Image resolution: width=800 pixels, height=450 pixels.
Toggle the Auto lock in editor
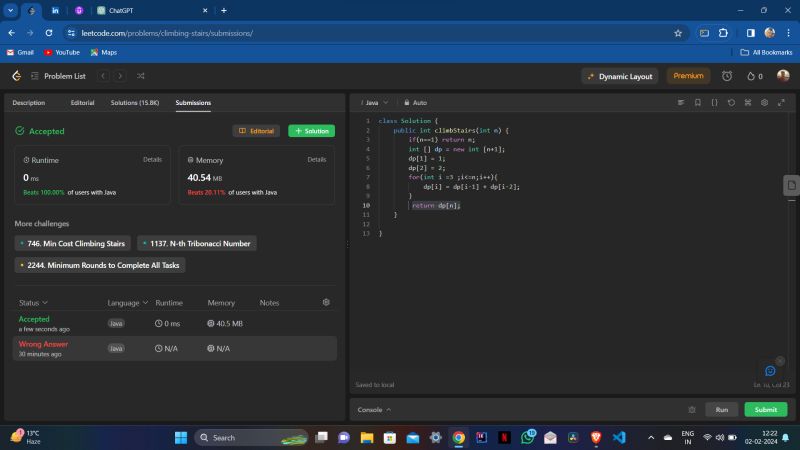(x=415, y=102)
